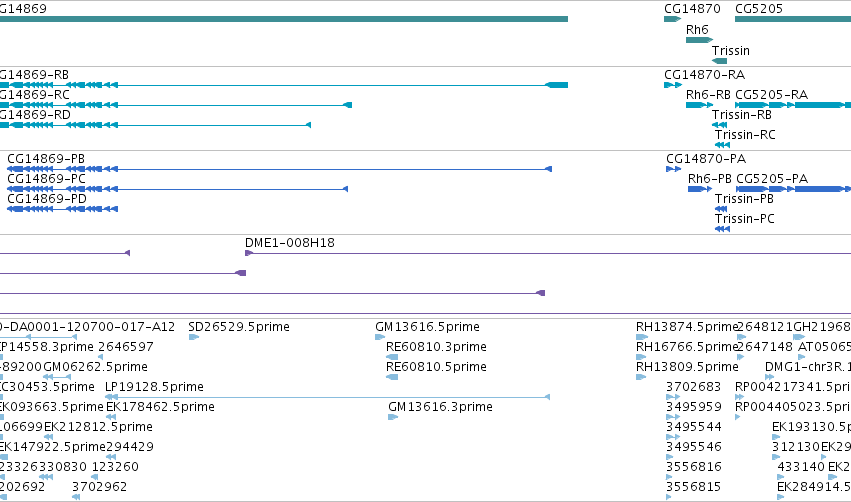
Task: Select the CG14870-PA protein arrows
Action: pyautogui.click(x=674, y=169)
